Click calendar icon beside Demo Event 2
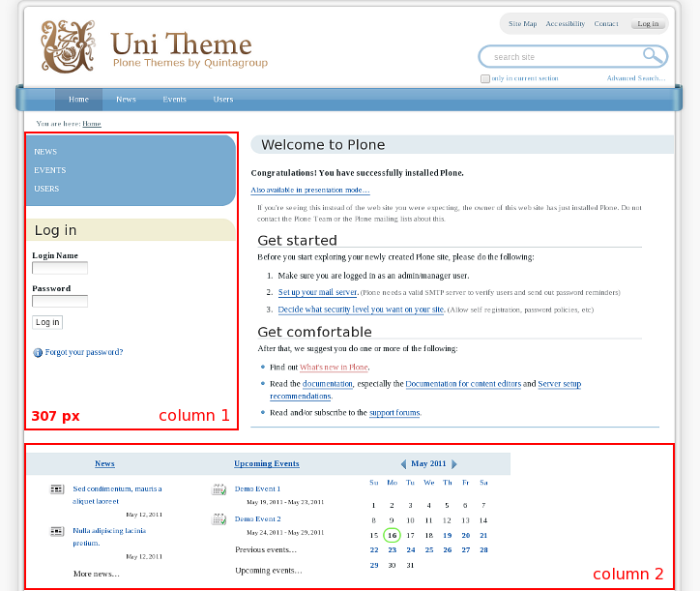This screenshot has height=591, width=700. pos(219,519)
